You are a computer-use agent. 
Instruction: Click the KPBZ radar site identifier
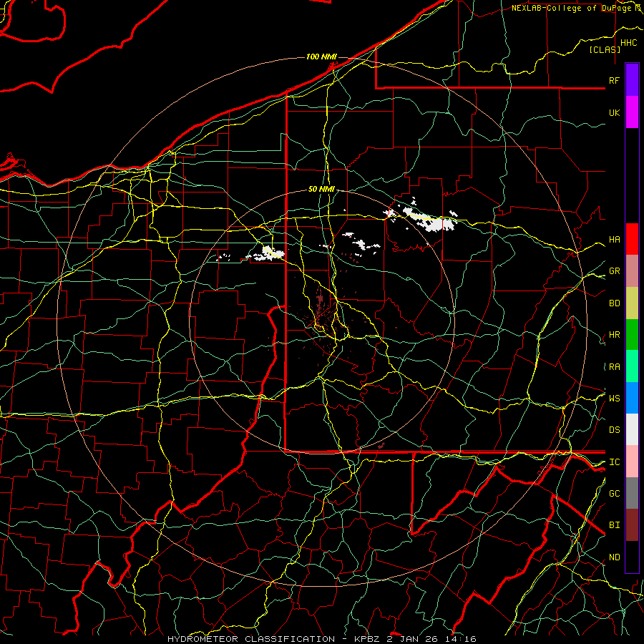pyautogui.click(x=368, y=639)
